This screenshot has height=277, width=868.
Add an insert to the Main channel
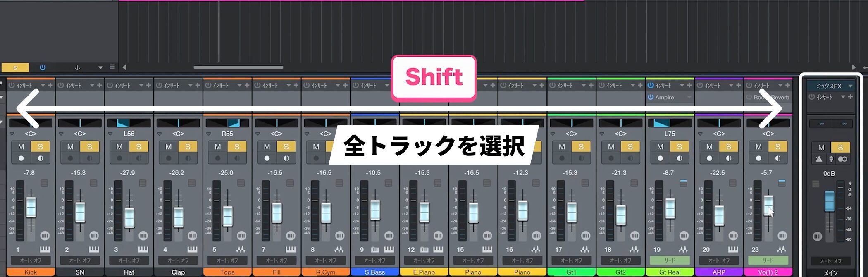tap(850, 97)
